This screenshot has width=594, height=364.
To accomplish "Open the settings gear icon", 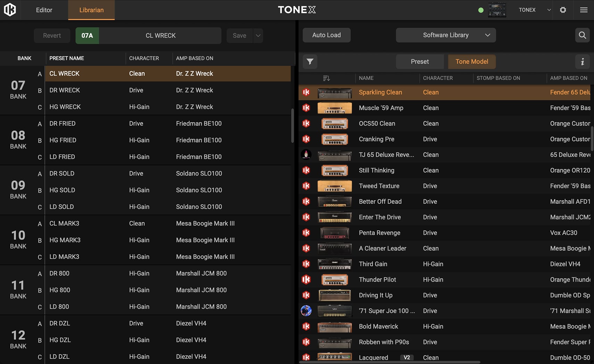I will (563, 10).
